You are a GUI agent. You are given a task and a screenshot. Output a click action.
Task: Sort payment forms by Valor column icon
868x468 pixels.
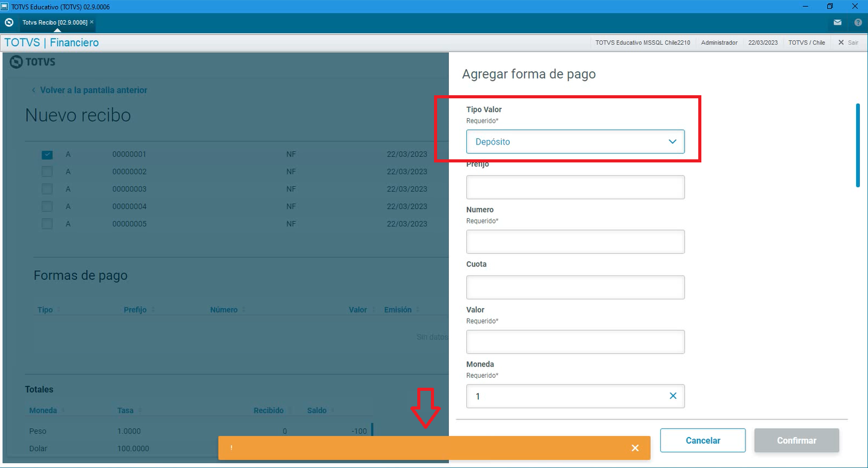tap(373, 310)
